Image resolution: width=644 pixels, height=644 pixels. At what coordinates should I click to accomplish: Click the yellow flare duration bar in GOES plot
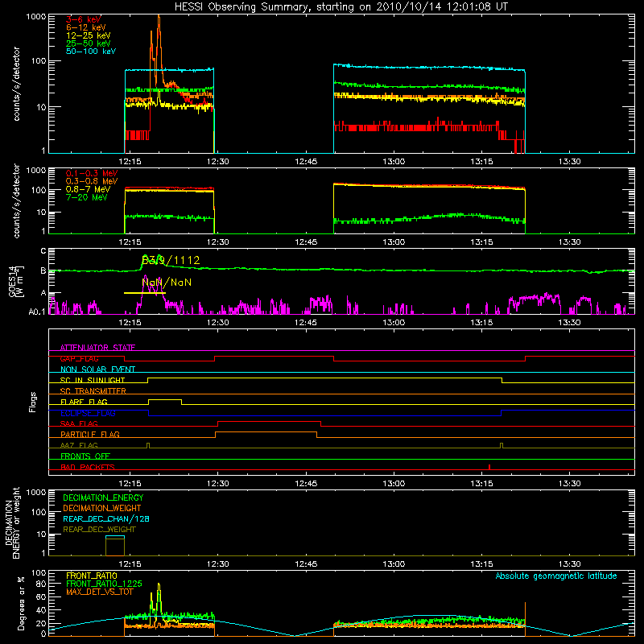coord(145,293)
